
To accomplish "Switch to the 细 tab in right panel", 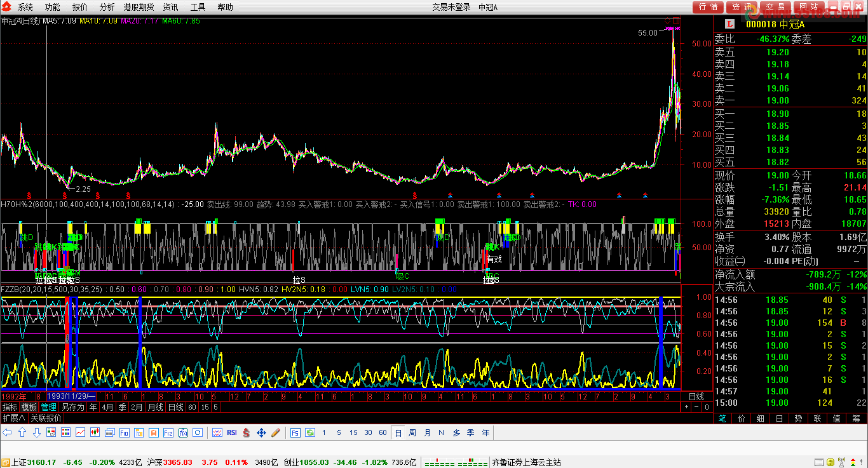I will point(761,418).
